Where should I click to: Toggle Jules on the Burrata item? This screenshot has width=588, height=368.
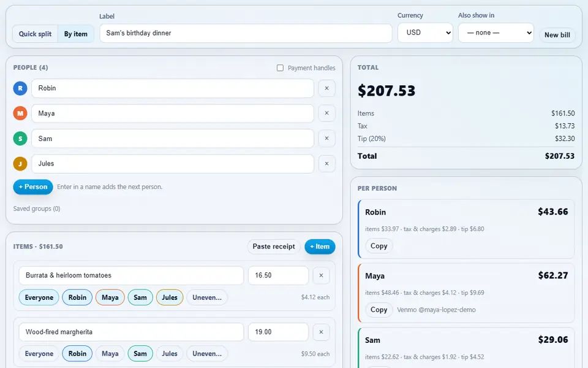pyautogui.click(x=170, y=297)
